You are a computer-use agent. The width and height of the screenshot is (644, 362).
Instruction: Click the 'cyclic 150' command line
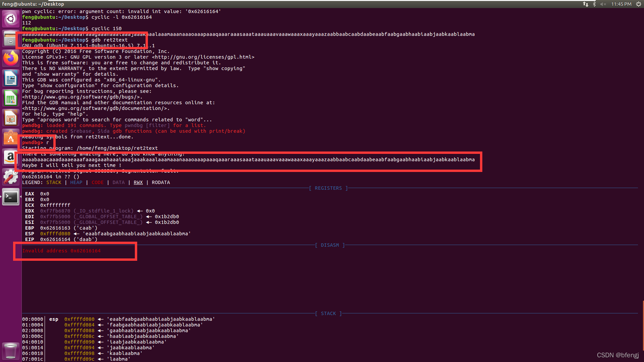(72, 28)
